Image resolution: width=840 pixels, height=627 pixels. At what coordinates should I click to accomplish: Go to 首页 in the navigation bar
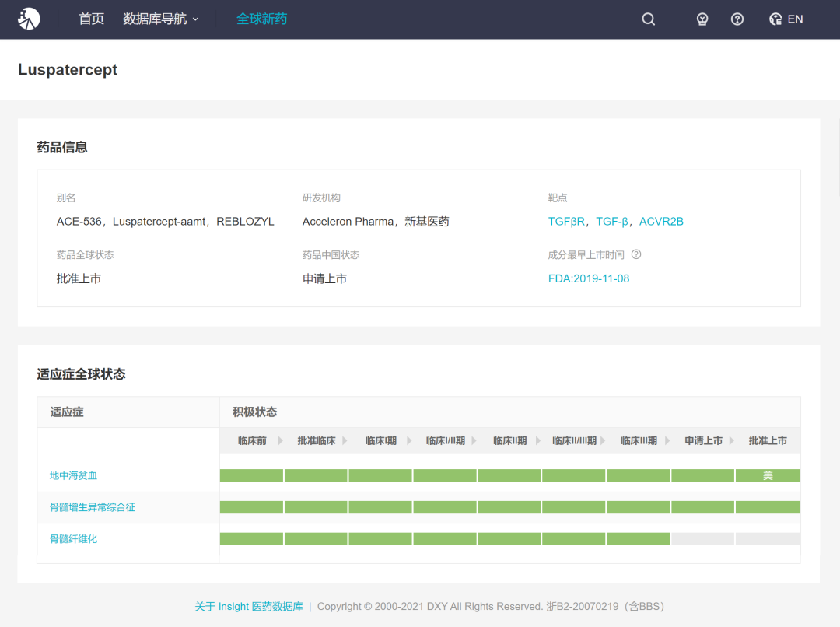click(x=92, y=19)
